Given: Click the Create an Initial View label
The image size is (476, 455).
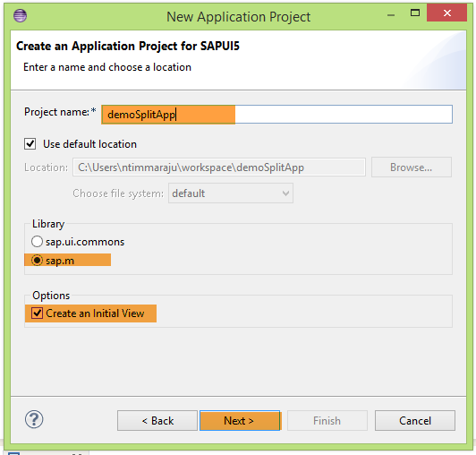Looking at the screenshot, I should (x=95, y=313).
